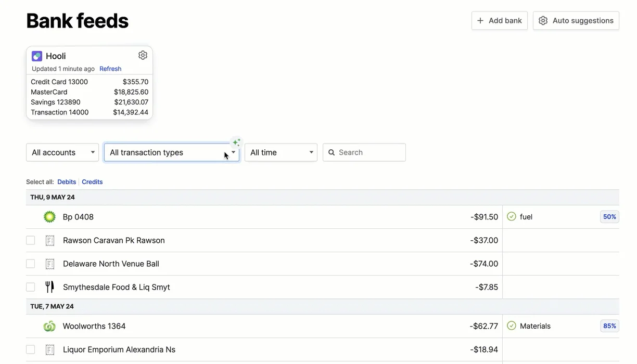Click the $18,825.60 MasterCard balance
637x364 pixels.
tap(131, 92)
